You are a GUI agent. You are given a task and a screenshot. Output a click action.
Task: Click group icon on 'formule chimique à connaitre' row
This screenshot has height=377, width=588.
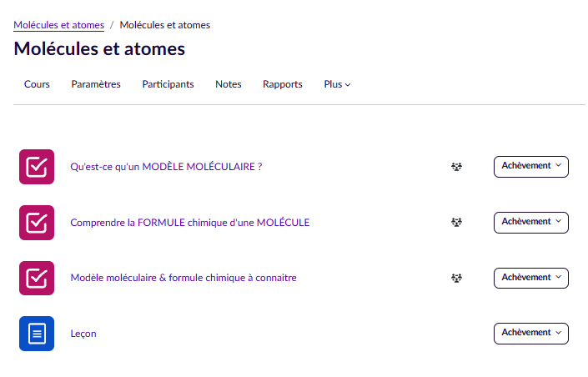pyautogui.click(x=456, y=278)
